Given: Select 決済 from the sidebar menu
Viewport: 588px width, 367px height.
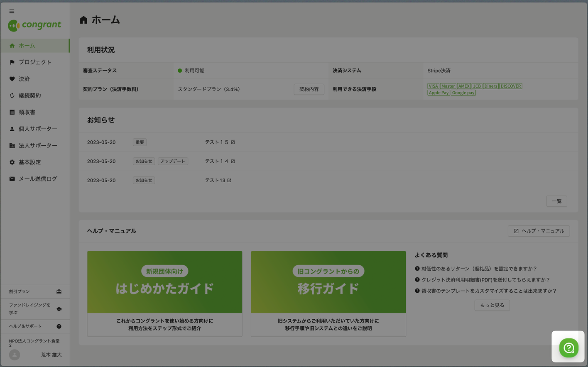Looking at the screenshot, I should (24, 79).
